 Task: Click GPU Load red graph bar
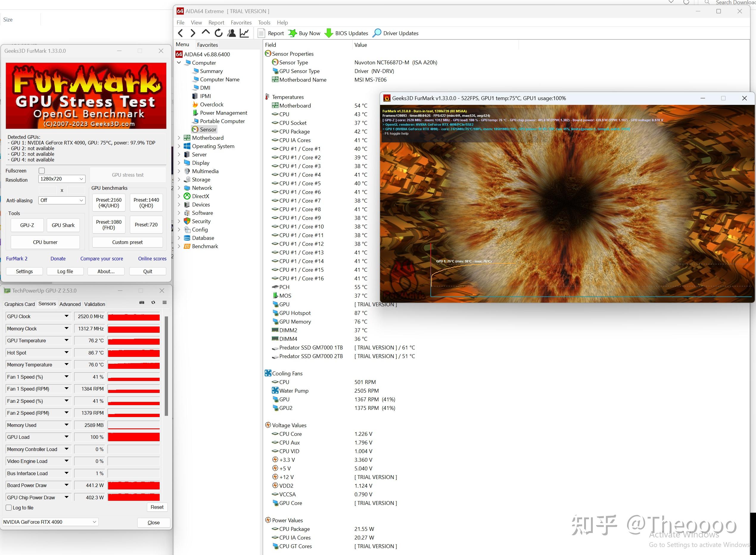click(x=134, y=437)
